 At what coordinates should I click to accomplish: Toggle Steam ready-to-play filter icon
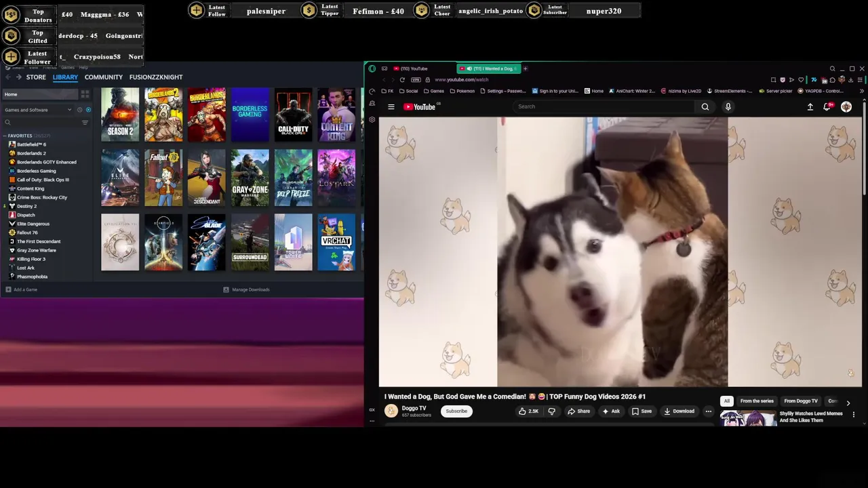[88, 110]
